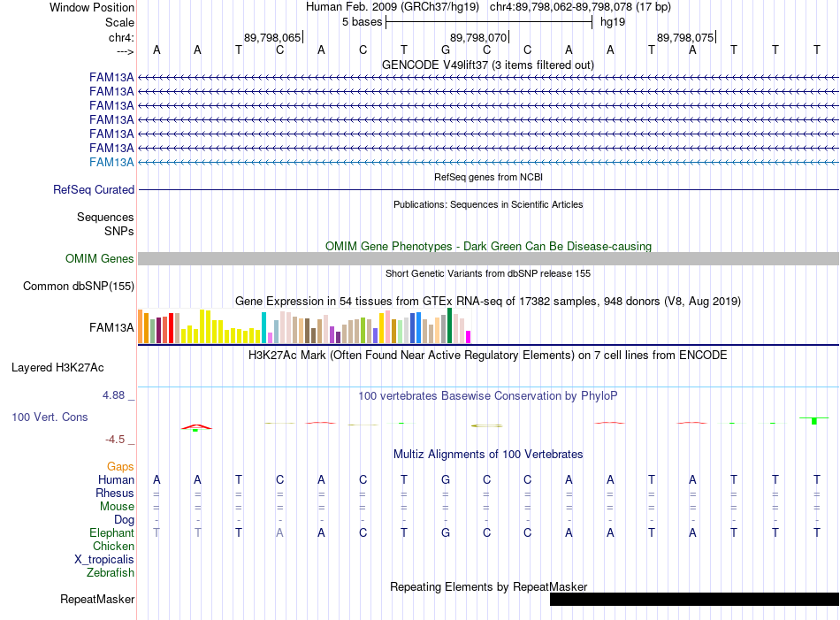840x620 pixels.
Task: Click the tallest dark green GTEx expression bar
Action: [x=450, y=325]
